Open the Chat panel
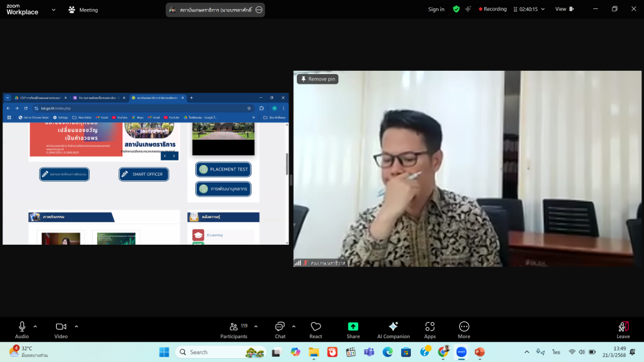This screenshot has height=362, width=644. (280, 330)
